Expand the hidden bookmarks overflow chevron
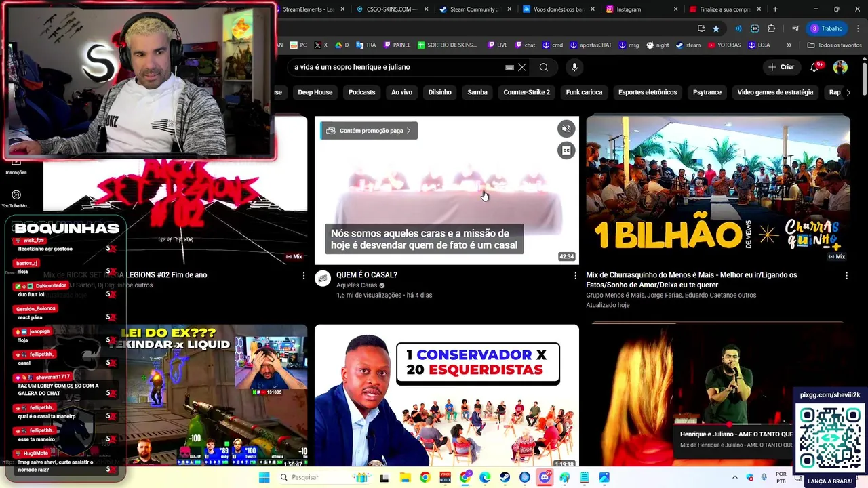This screenshot has height=488, width=868. [789, 45]
